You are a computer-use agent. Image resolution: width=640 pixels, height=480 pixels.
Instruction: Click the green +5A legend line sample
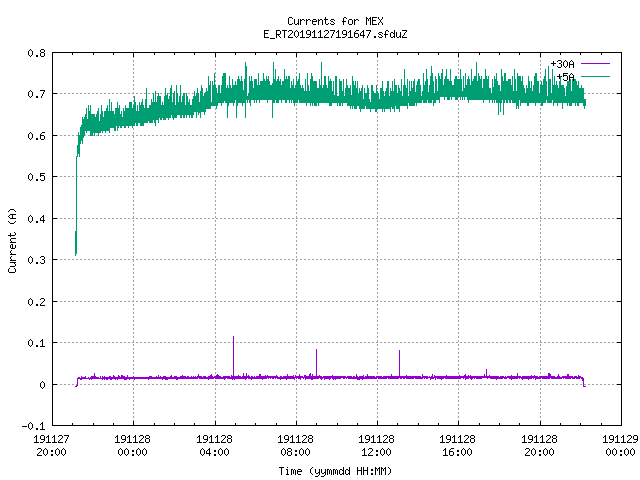[x=595, y=76]
